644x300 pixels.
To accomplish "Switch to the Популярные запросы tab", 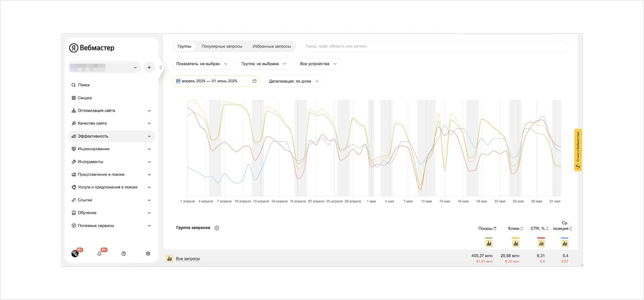I will pyautogui.click(x=222, y=46).
